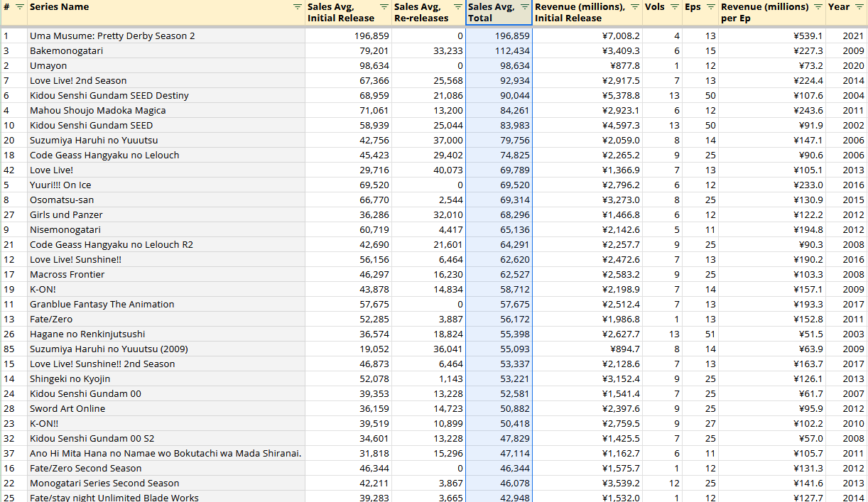The height and width of the screenshot is (502, 868).
Task: Click the Hagane no Renkinjutsushi cell
Action: tap(166, 334)
